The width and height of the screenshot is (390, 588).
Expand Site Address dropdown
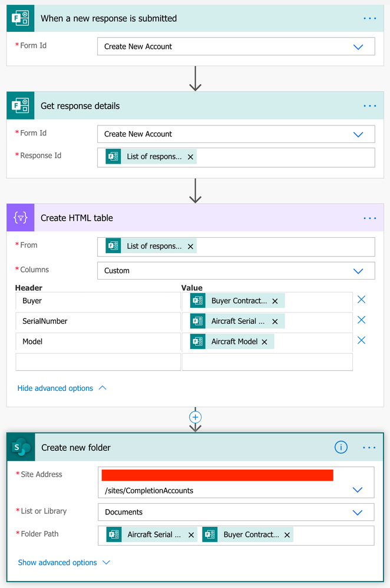click(x=358, y=490)
